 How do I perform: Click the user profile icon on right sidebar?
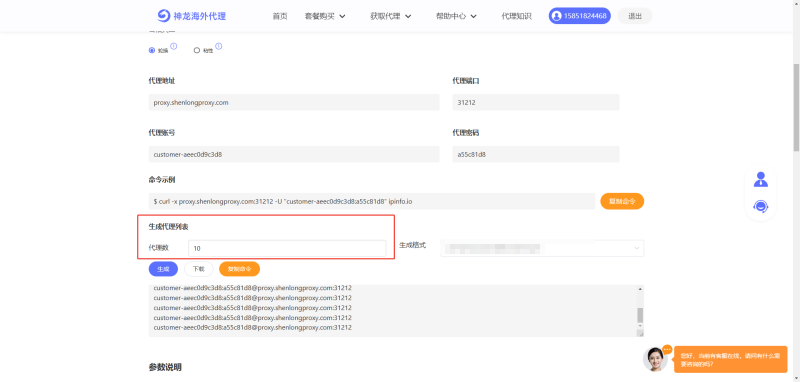point(761,180)
